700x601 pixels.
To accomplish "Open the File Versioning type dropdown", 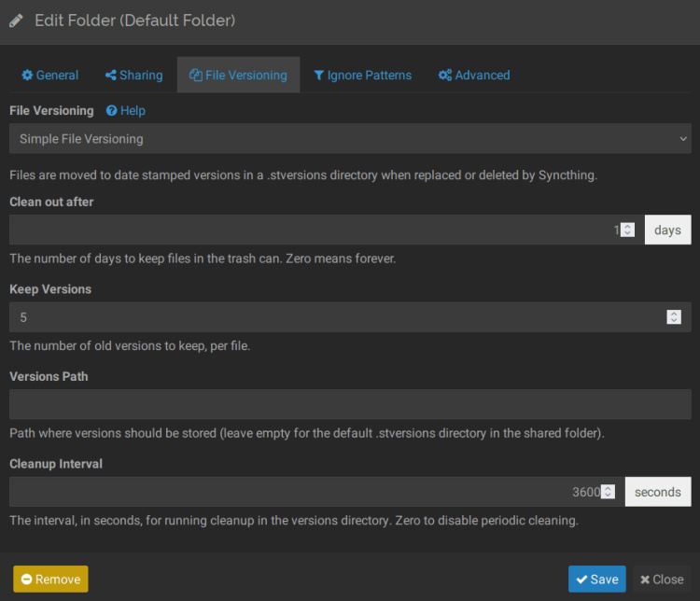I will tap(350, 139).
